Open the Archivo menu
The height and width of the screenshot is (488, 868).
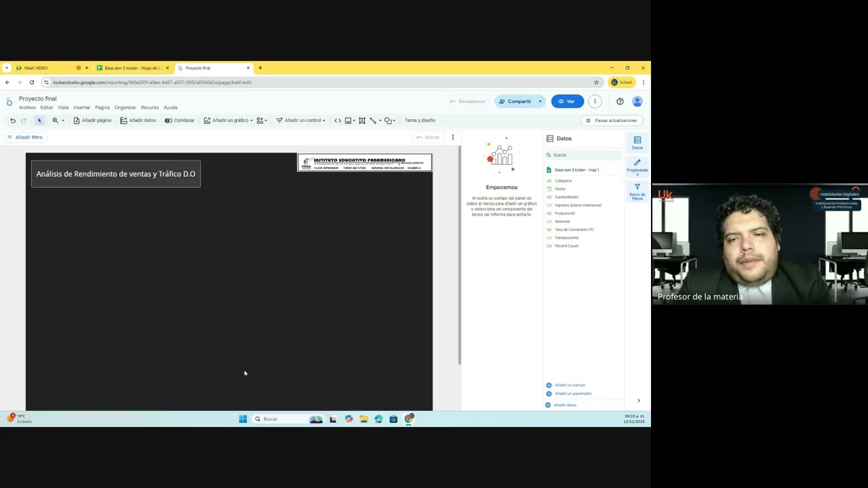[27, 108]
